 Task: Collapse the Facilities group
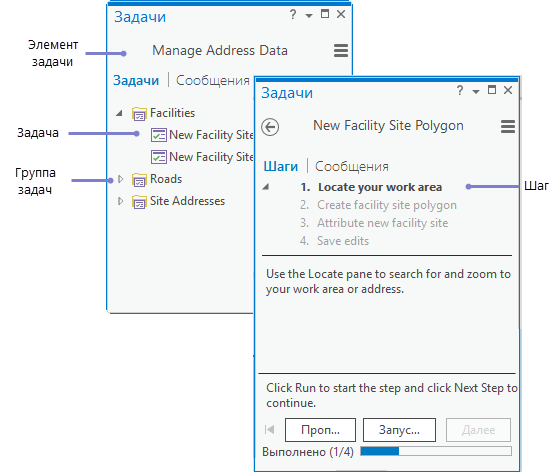click(x=119, y=114)
